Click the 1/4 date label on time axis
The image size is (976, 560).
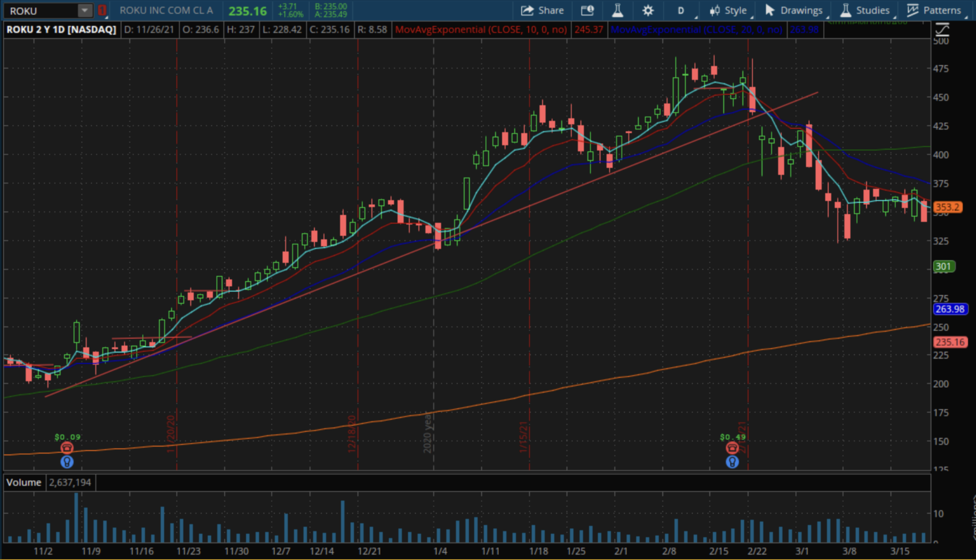click(x=440, y=551)
